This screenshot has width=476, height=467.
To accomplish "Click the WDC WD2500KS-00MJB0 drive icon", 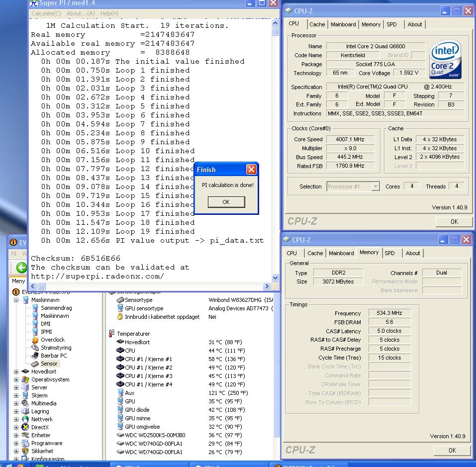I will click(x=120, y=435).
